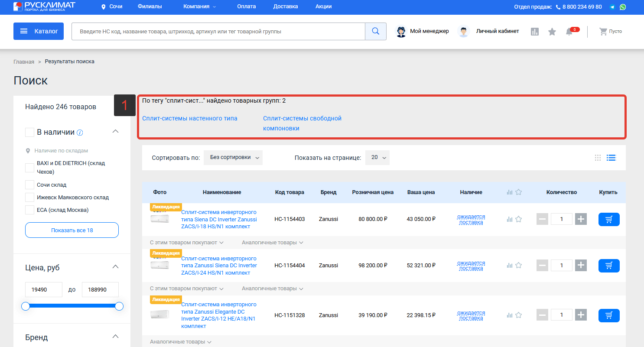Open the Мой менеджер avatar icon
Screen dimensions: 644x347
pos(401,31)
